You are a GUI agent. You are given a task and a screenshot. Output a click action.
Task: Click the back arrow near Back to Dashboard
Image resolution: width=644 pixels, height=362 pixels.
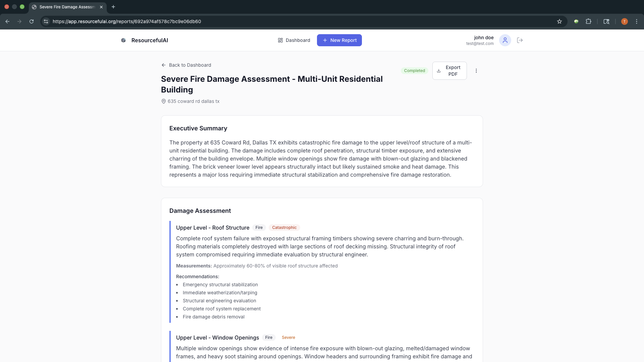click(x=163, y=65)
